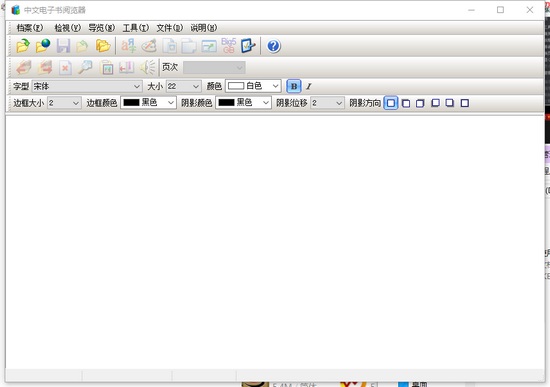Open the 阴影位移 shadow offset dropdown

327,103
